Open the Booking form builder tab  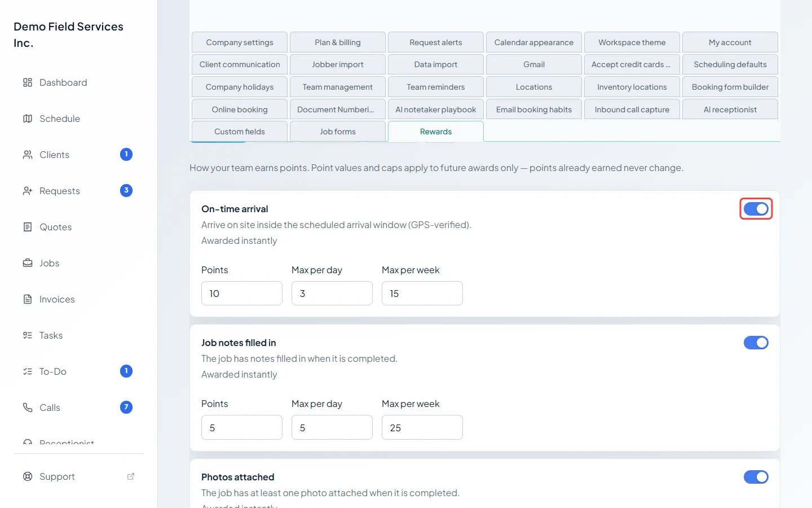(x=730, y=87)
